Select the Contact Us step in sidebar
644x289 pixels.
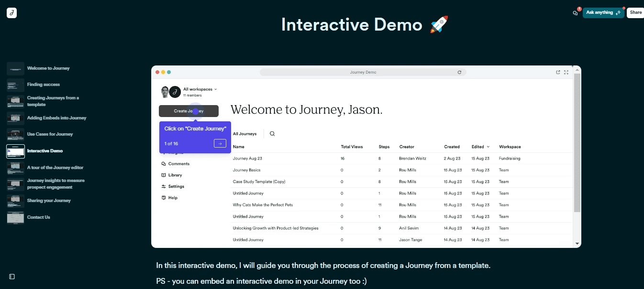click(x=38, y=217)
